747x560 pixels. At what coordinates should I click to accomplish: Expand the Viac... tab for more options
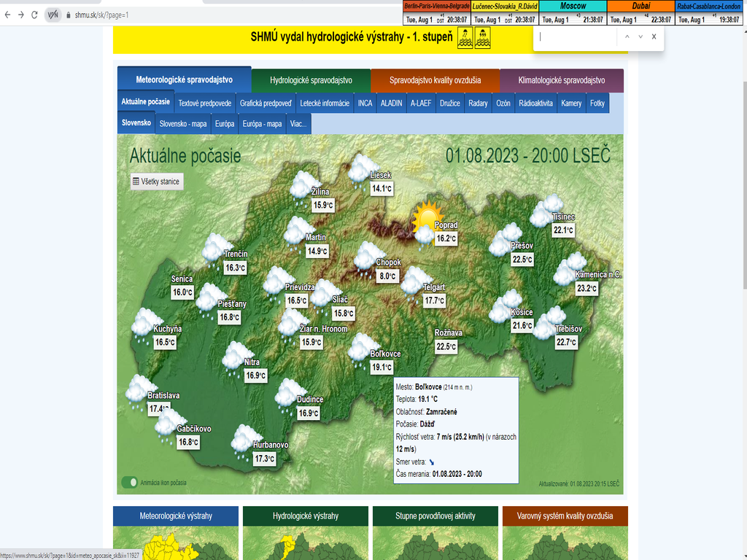click(298, 123)
